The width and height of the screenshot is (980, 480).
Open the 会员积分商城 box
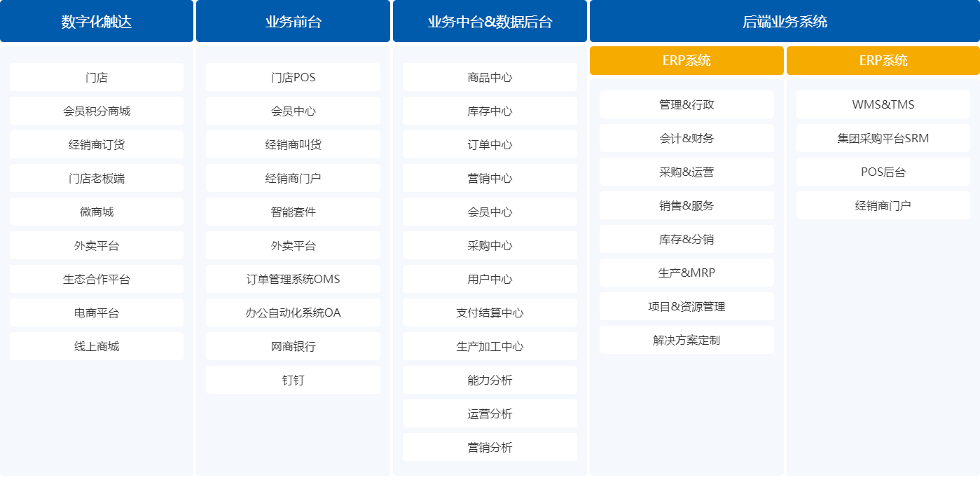[97, 111]
